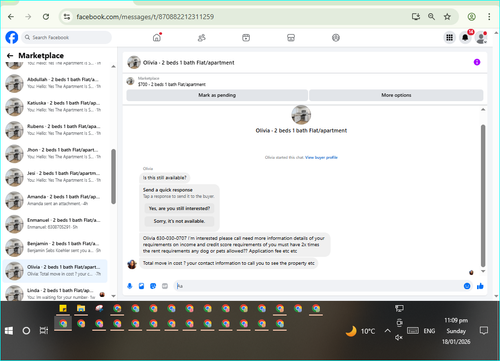Click the muted volume tray icon

click(399, 338)
